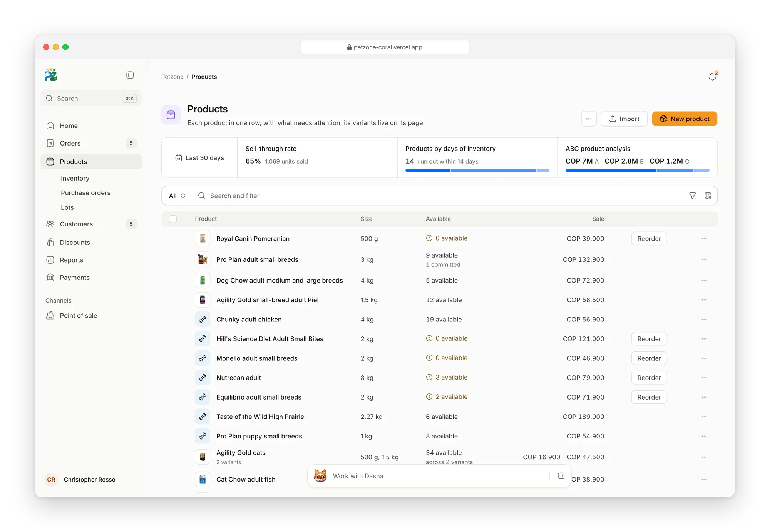This screenshot has height=532, width=770.
Task: Collapse the sidebar panel icon
Action: [130, 75]
